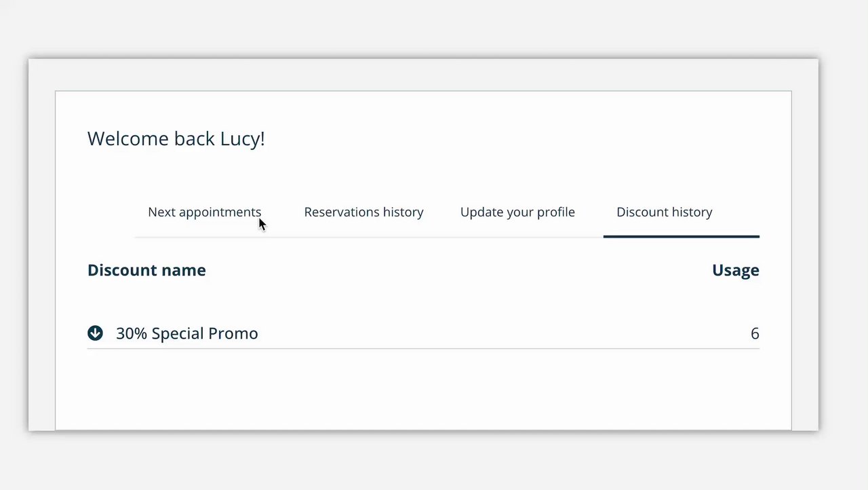Open the Reservations history tab
The height and width of the screenshot is (490, 868).
point(363,212)
